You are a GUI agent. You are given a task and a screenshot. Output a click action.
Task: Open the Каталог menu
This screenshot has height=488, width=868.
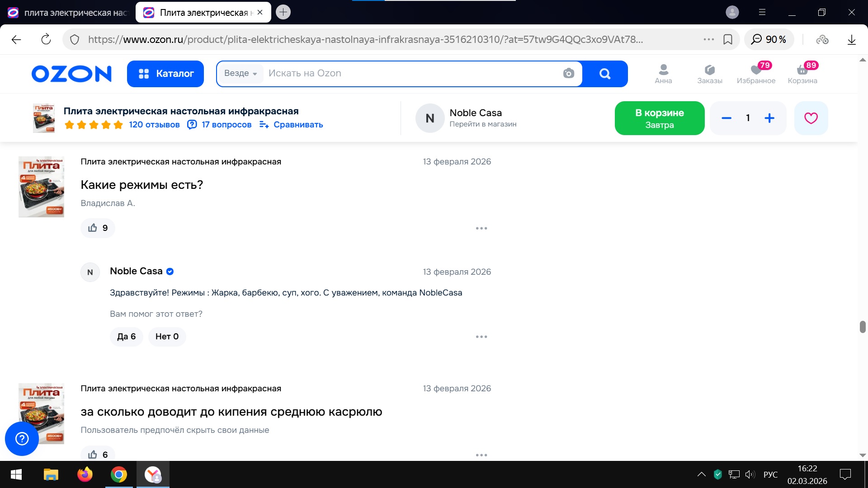pyautogui.click(x=165, y=74)
